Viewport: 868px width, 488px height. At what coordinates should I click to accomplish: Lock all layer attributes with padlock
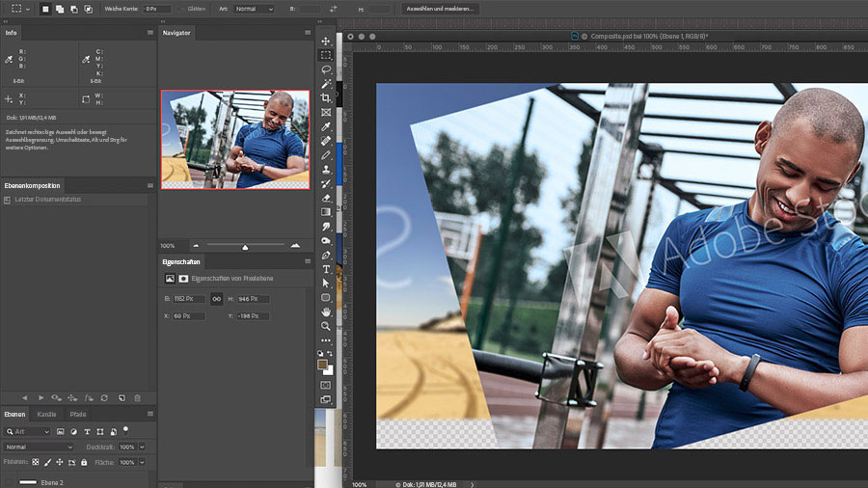point(84,462)
